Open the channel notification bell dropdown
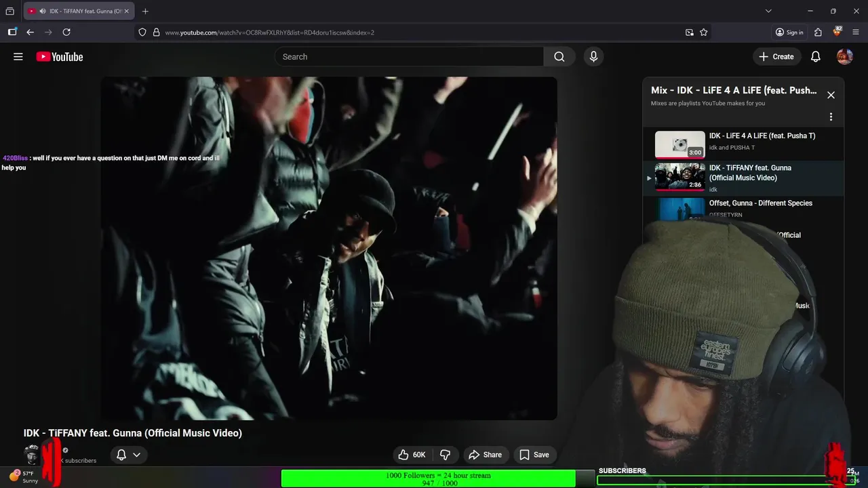The image size is (868, 488). tap(129, 455)
